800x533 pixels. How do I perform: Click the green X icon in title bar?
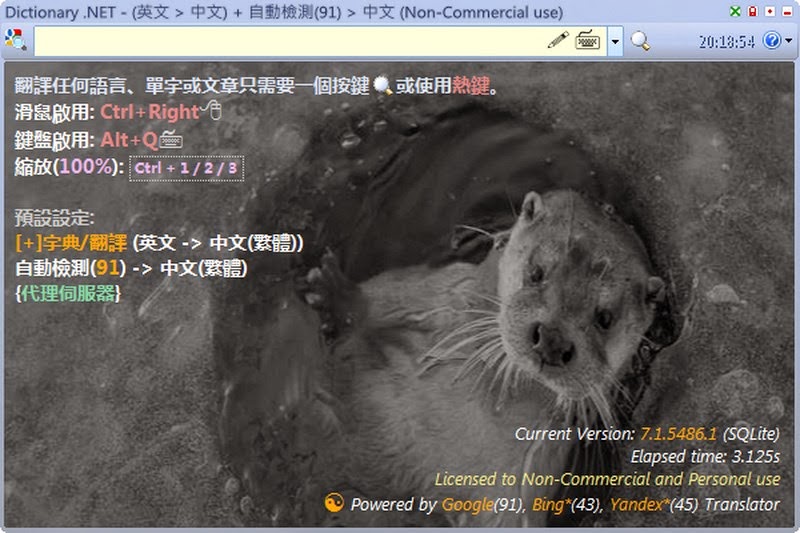click(x=735, y=11)
